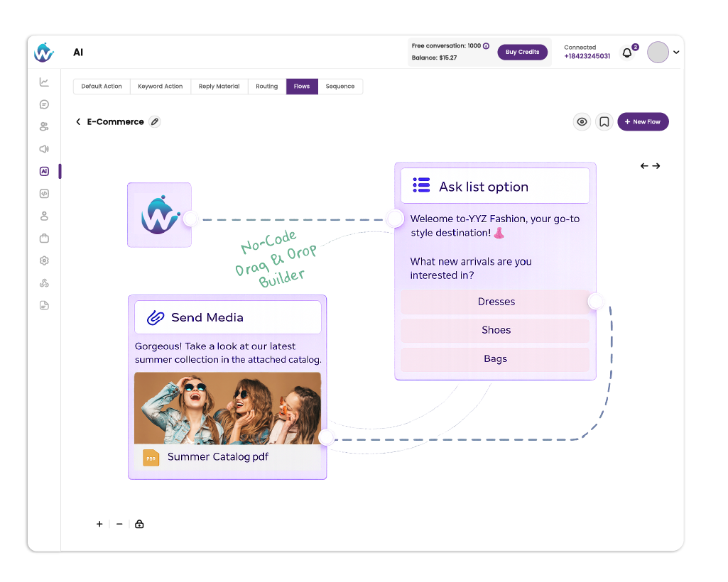Click the summer collection photo thumbnail

pyautogui.click(x=227, y=408)
